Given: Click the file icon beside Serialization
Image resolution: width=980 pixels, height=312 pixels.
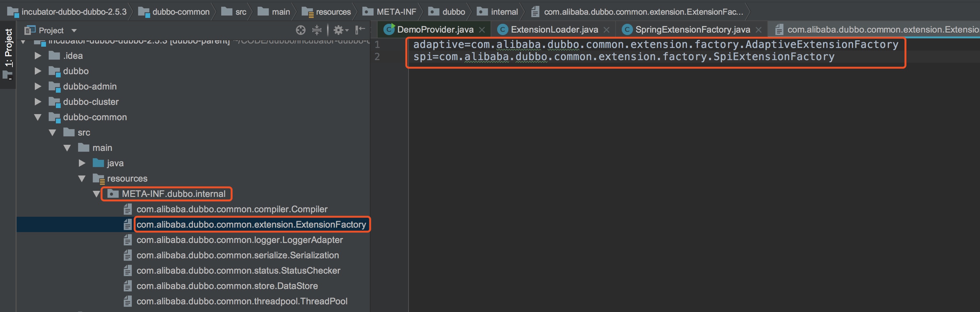Looking at the screenshot, I should tap(128, 255).
